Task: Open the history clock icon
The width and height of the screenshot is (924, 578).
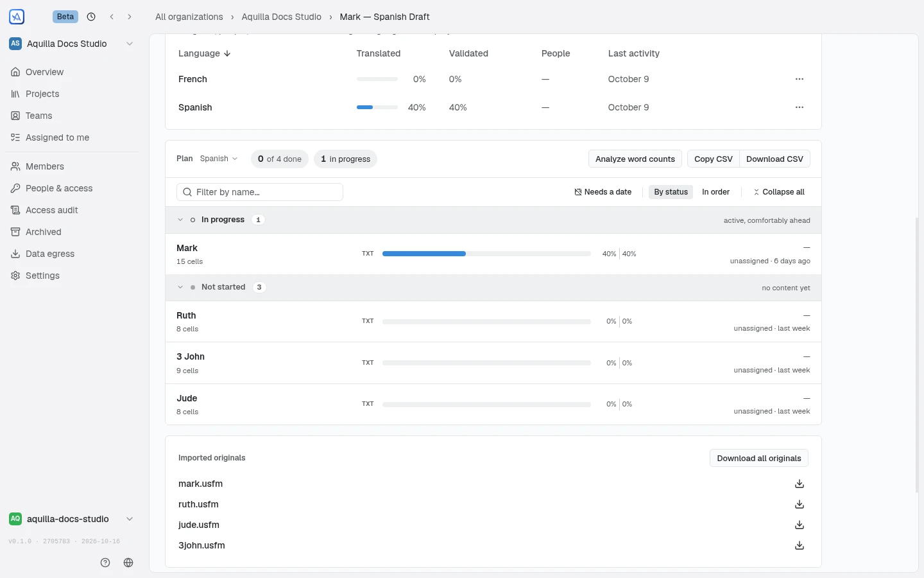Action: 91,17
